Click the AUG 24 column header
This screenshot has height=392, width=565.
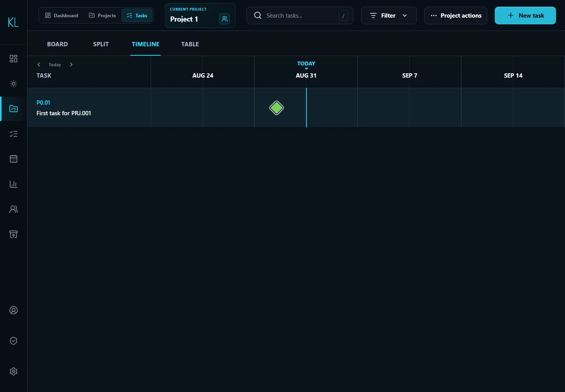click(x=203, y=76)
